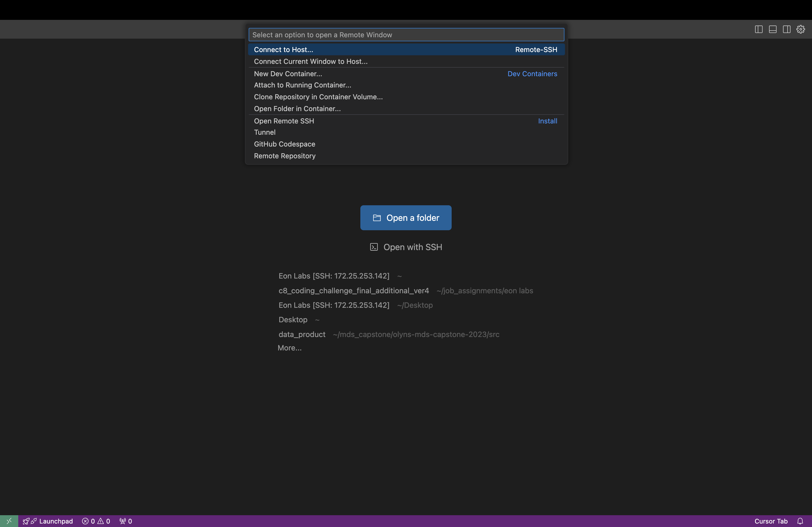
Task: Open the notifications bell icon
Action: [x=800, y=521]
